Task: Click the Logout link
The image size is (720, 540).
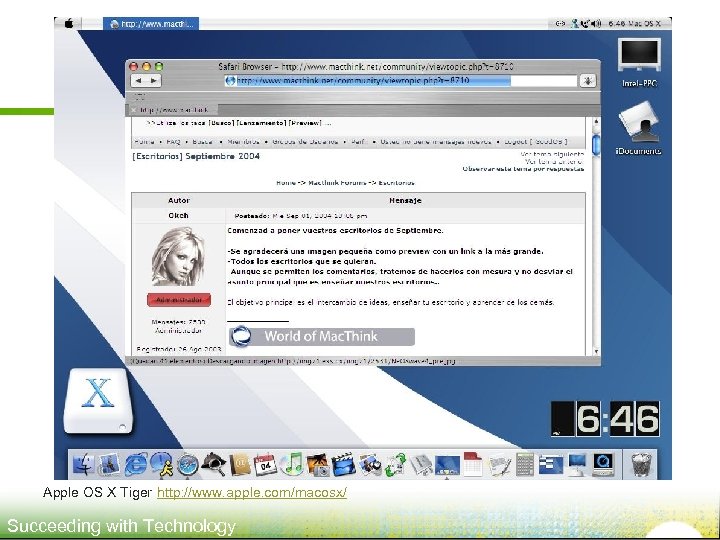Action: 535,142
